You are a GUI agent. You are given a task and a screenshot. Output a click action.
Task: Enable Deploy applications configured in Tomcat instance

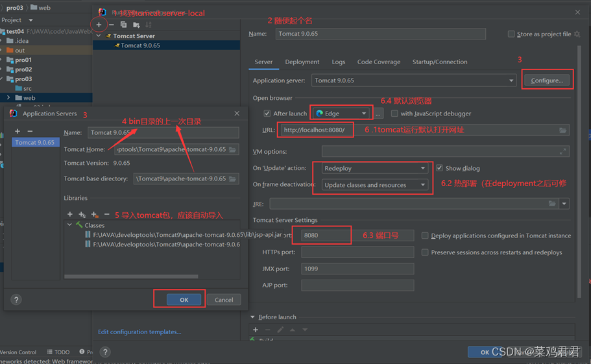tap(425, 236)
